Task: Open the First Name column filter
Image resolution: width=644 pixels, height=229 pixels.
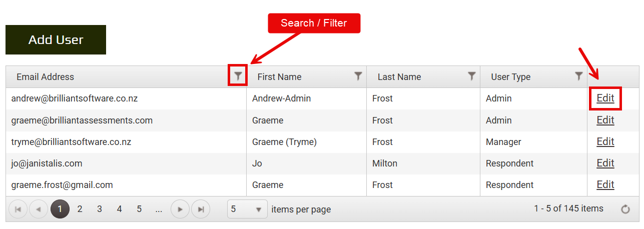Action: pyautogui.click(x=358, y=76)
